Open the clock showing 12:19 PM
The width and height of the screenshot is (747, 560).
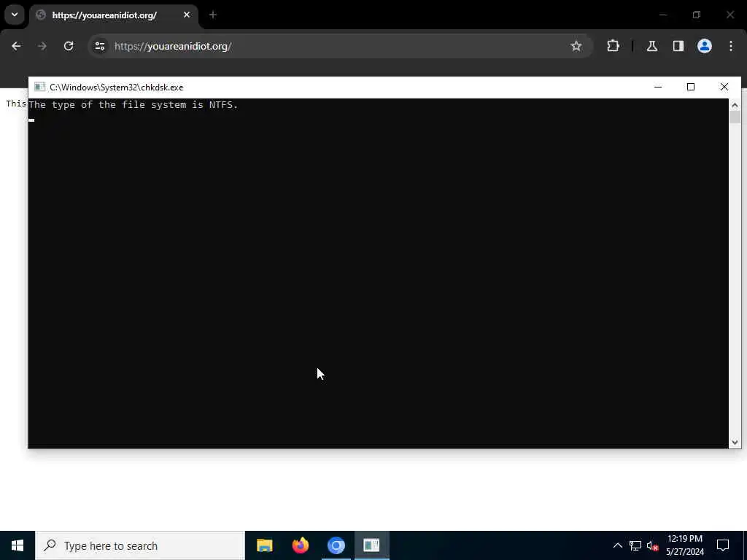click(x=685, y=545)
